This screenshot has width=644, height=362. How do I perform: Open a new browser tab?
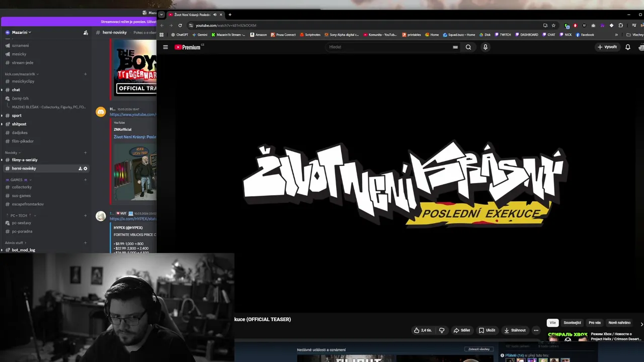click(x=230, y=15)
